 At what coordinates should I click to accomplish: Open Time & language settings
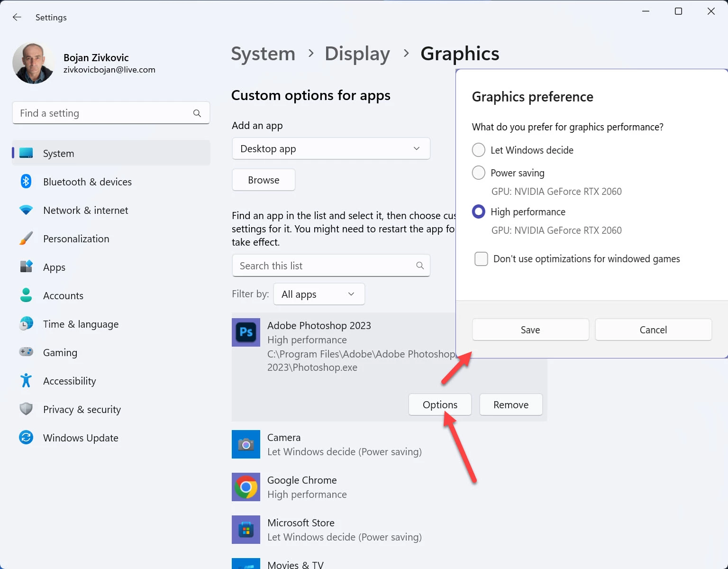(111, 324)
